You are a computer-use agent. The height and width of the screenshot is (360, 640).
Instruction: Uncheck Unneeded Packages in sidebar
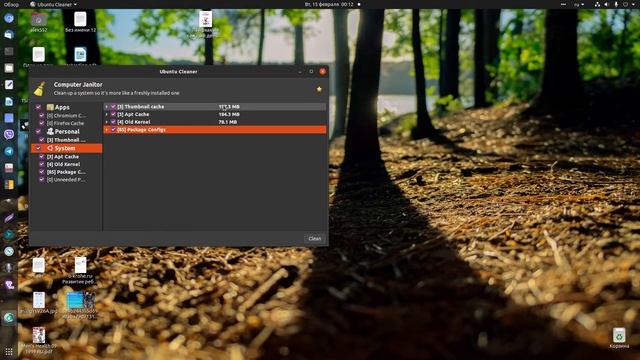coord(41,179)
